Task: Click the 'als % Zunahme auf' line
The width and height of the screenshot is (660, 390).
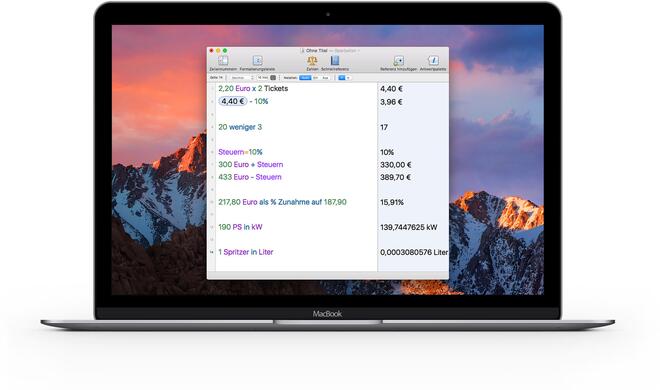Action: [x=282, y=202]
